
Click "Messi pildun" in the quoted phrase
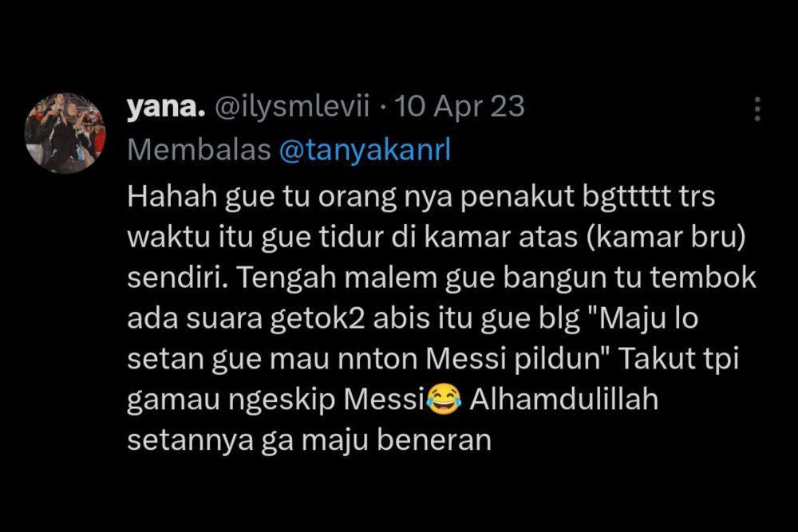click(514, 359)
